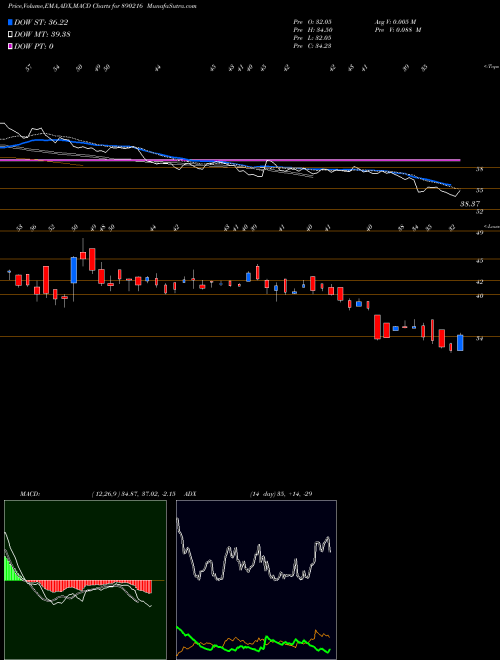This screenshot has height=660, width=500.
Task: Click the 34 axis label on candlestick chart
Action: (479, 338)
